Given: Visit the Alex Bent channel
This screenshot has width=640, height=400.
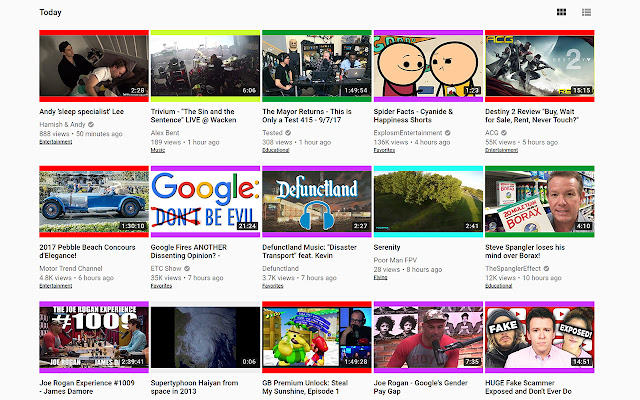Looking at the screenshot, I should (165, 133).
